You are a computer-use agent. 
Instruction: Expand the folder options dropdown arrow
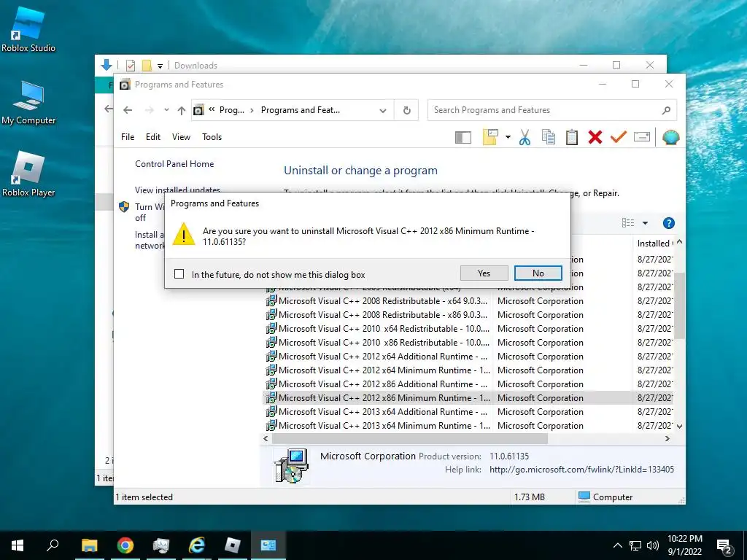pyautogui.click(x=508, y=138)
